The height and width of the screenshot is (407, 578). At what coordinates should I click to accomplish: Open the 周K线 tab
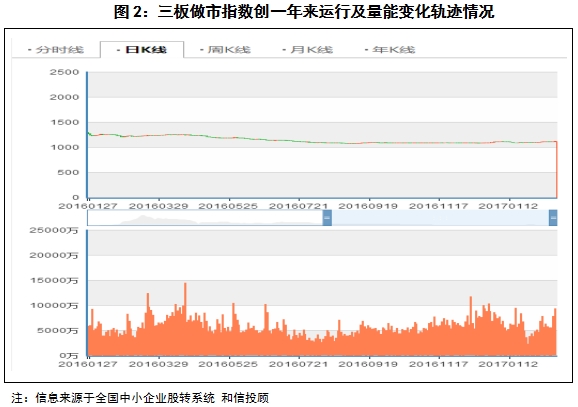pyautogui.click(x=225, y=50)
